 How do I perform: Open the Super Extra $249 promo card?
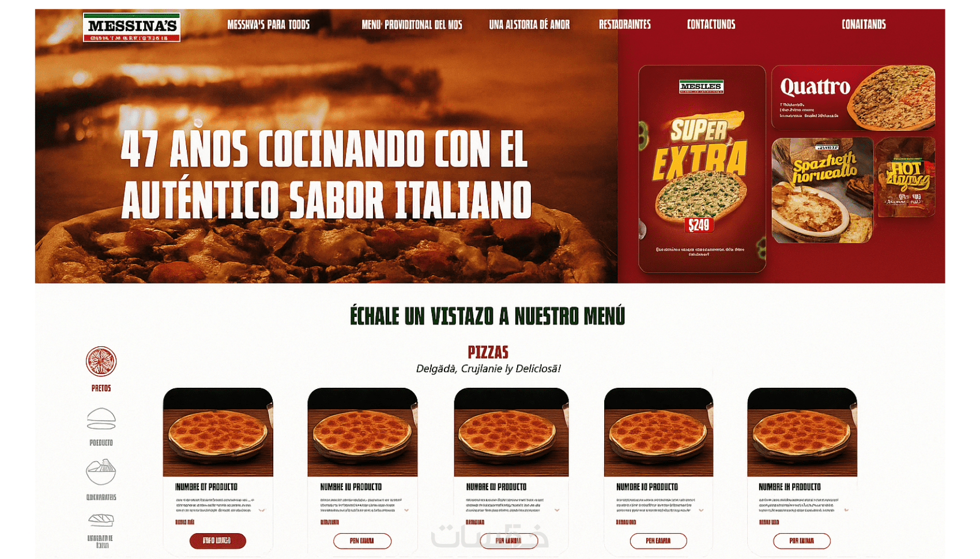702,168
